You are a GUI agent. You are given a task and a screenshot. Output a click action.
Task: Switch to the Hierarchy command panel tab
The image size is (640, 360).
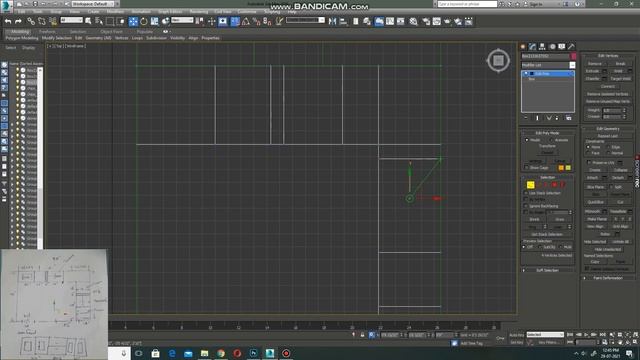(x=542, y=47)
